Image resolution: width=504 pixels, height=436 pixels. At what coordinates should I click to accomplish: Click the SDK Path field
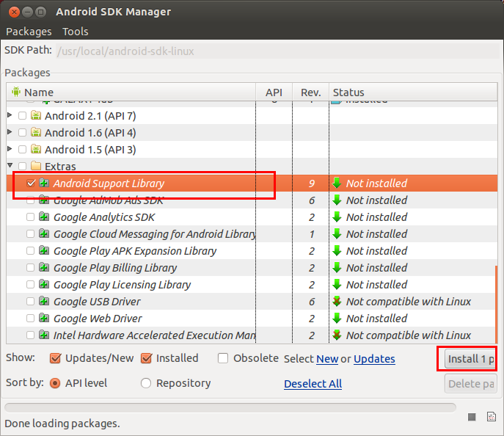click(277, 51)
